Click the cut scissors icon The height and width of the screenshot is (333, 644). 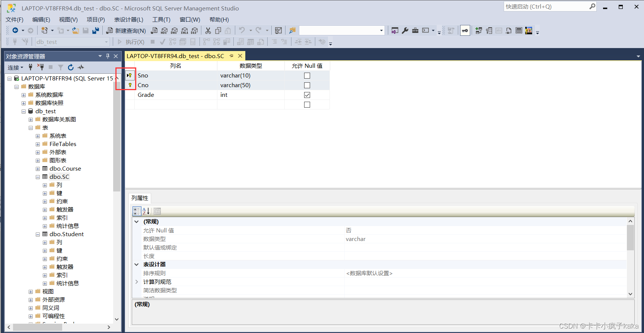coord(208,31)
